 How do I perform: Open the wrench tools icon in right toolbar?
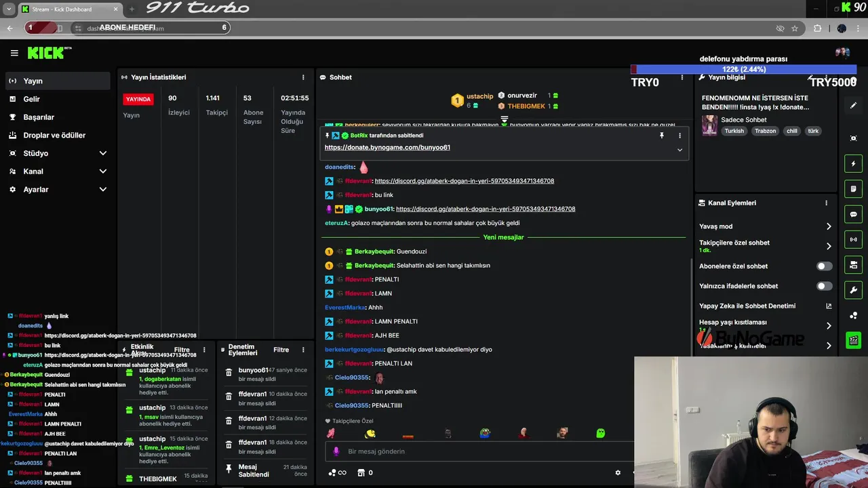tap(853, 290)
